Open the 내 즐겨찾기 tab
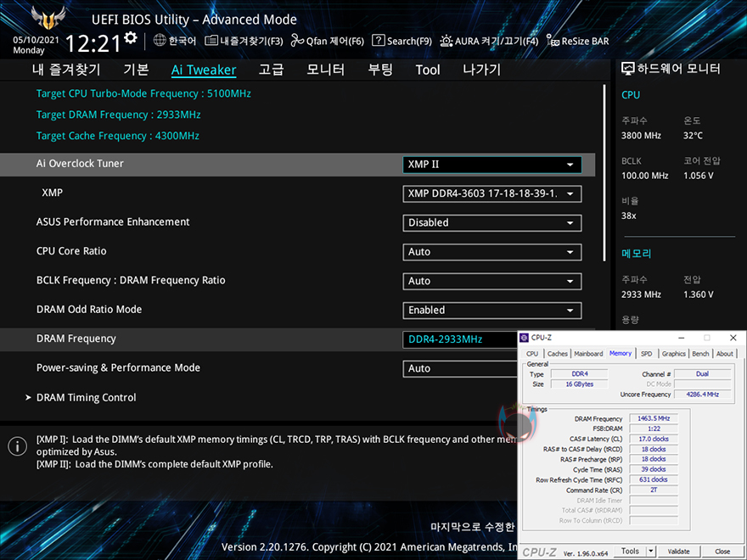Viewport: 747px width, 560px height. point(66,70)
